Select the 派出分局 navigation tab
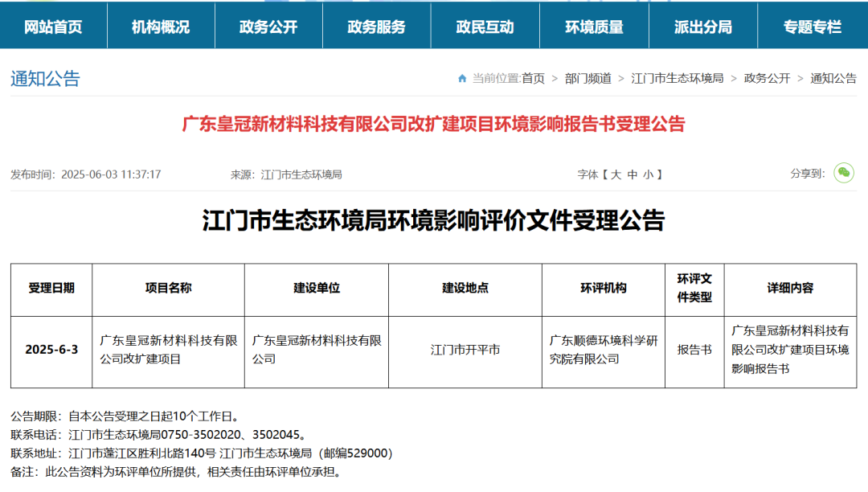The width and height of the screenshot is (868, 492). click(703, 25)
